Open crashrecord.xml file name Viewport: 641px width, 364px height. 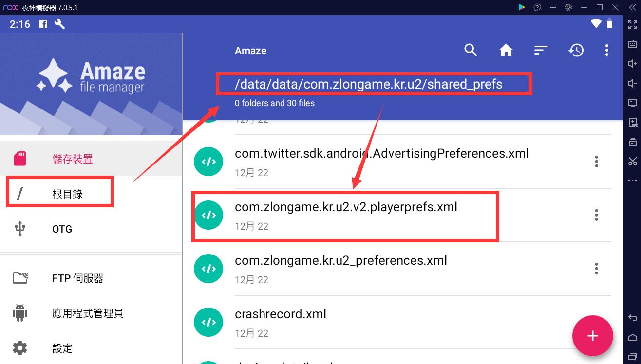coord(281,314)
